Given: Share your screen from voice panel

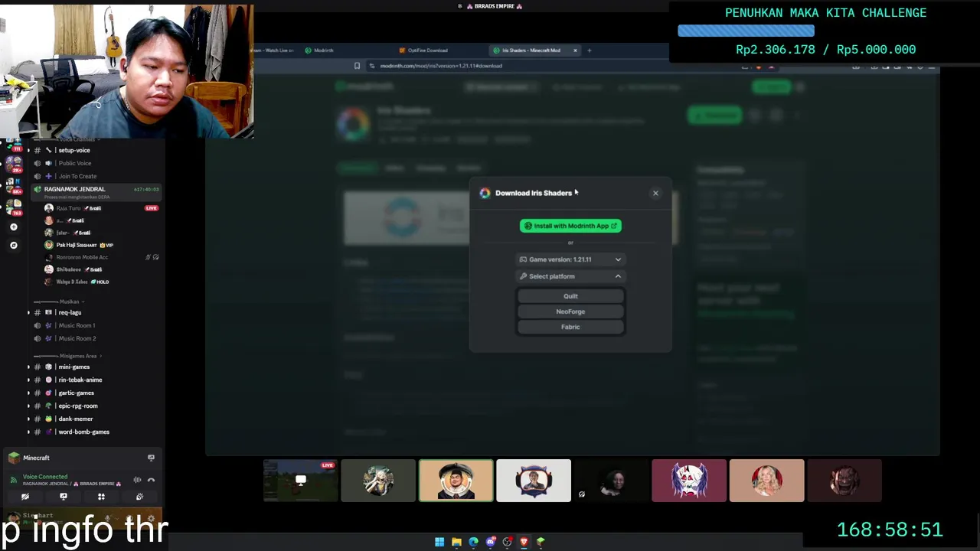Looking at the screenshot, I should coord(64,497).
